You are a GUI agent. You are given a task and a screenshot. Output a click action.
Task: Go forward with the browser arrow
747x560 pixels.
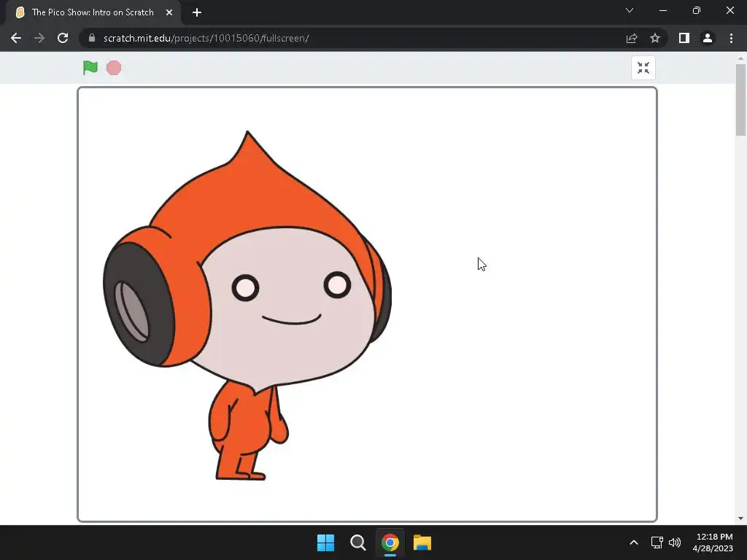[39, 38]
